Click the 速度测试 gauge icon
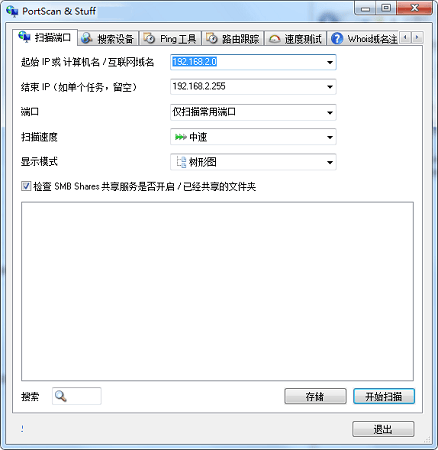Screen dimensions: 438x450 [275, 39]
